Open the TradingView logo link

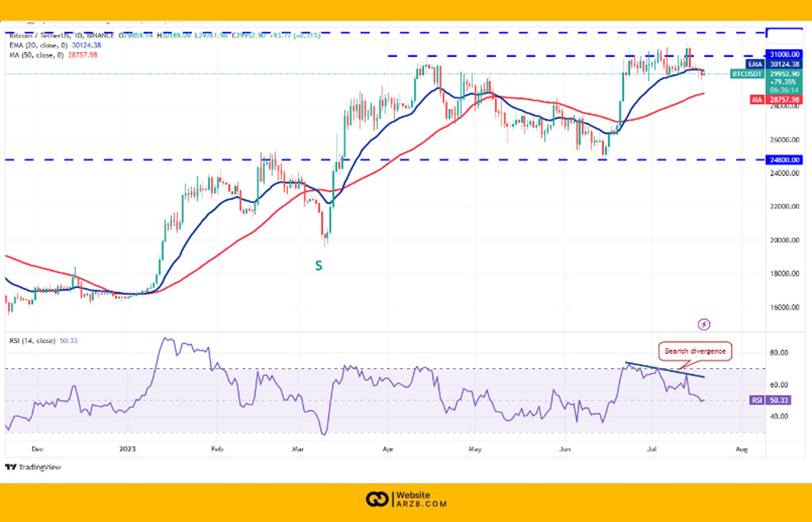[x=33, y=467]
